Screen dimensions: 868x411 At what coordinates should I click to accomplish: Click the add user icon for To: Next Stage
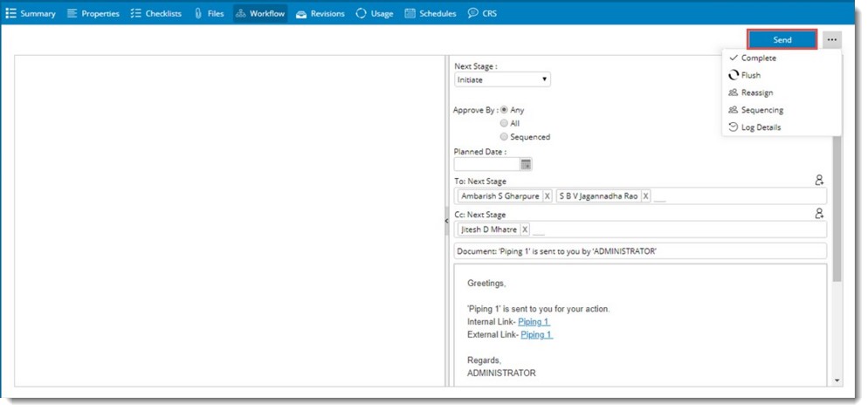pyautogui.click(x=819, y=180)
